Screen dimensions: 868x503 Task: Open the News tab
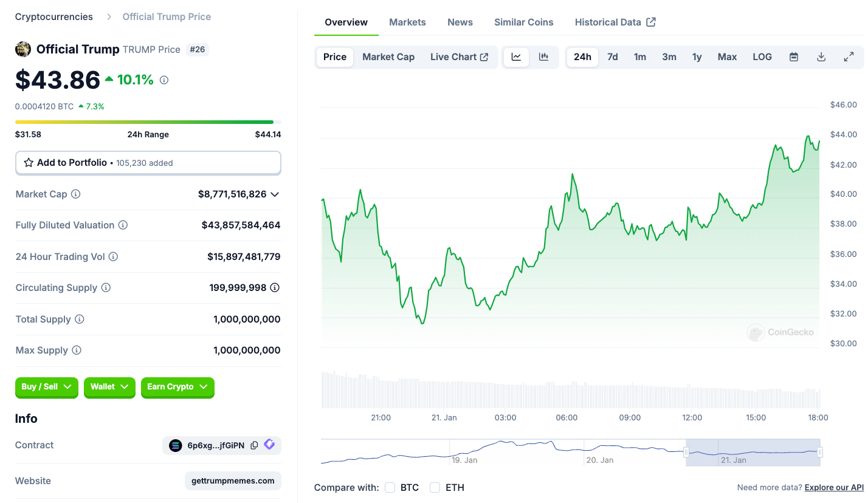point(460,22)
